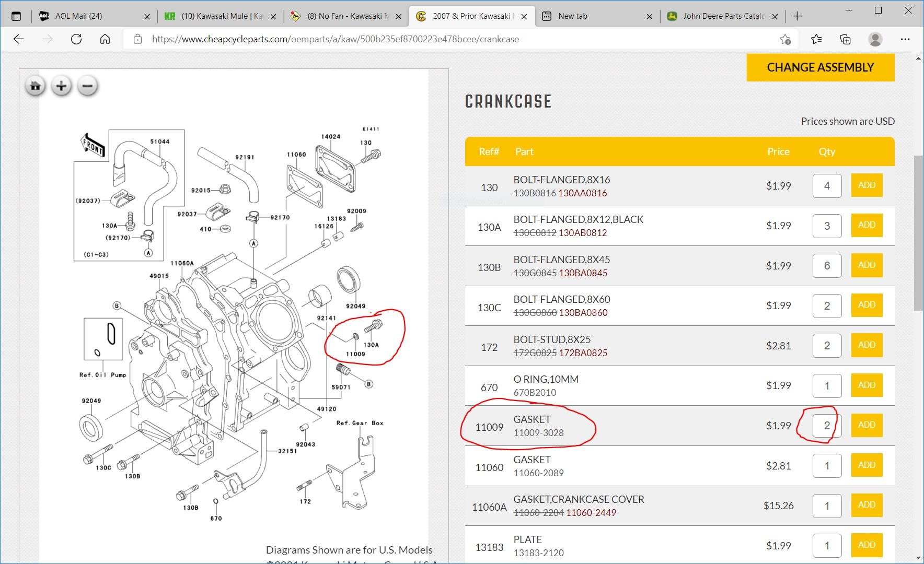
Task: Add O RING,10MM to cart
Action: [867, 385]
